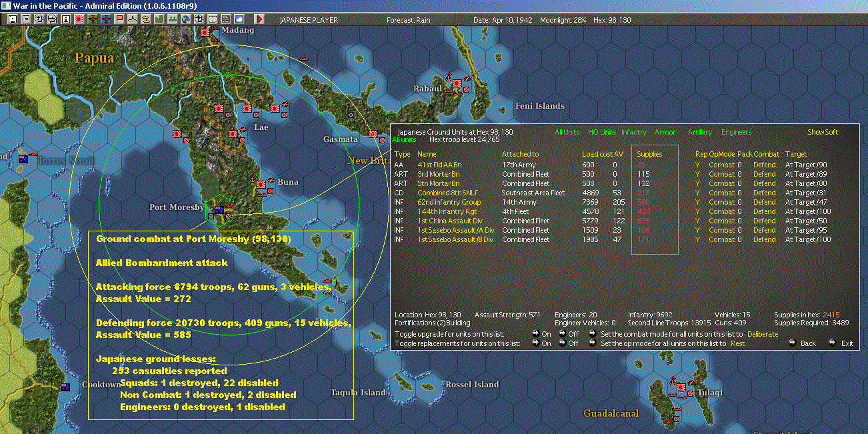Select the unit stack at Port Moresby
Image resolution: width=868 pixels, height=434 pixels.
219,210
